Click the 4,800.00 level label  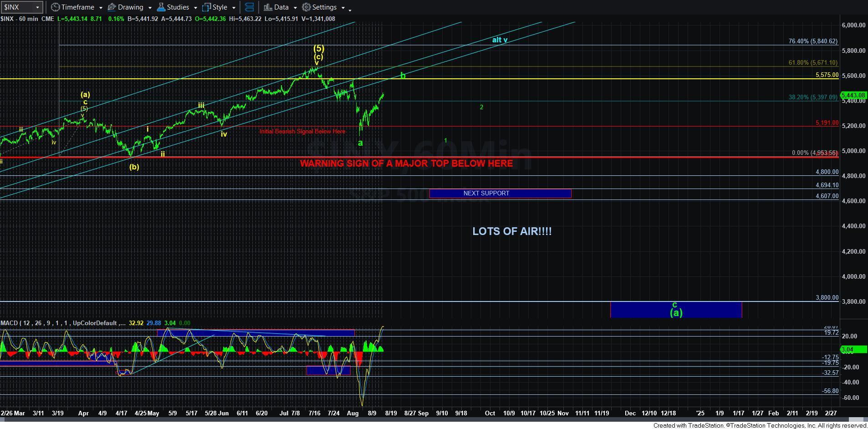(x=827, y=172)
